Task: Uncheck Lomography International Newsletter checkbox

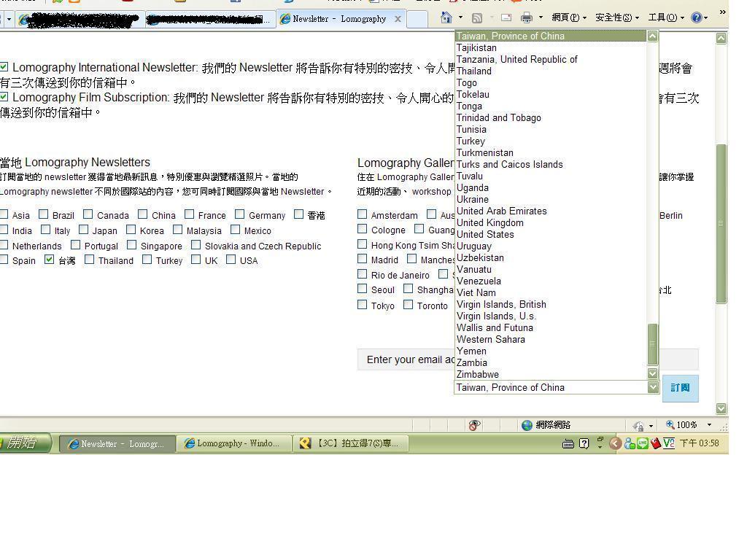Action: click(x=4, y=67)
